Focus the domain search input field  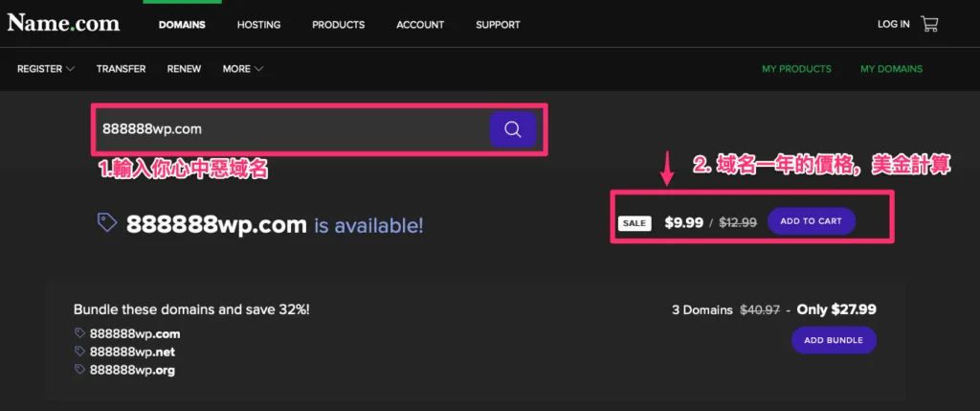[x=287, y=129]
